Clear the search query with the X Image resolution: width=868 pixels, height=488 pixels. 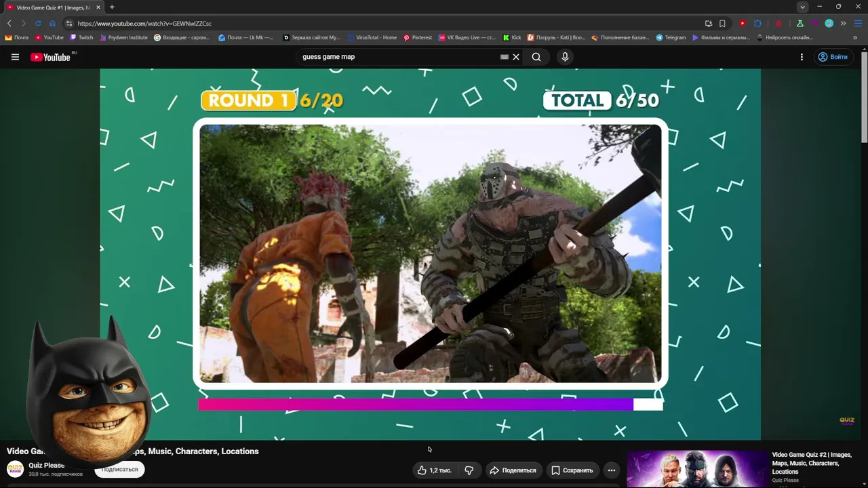click(x=516, y=57)
